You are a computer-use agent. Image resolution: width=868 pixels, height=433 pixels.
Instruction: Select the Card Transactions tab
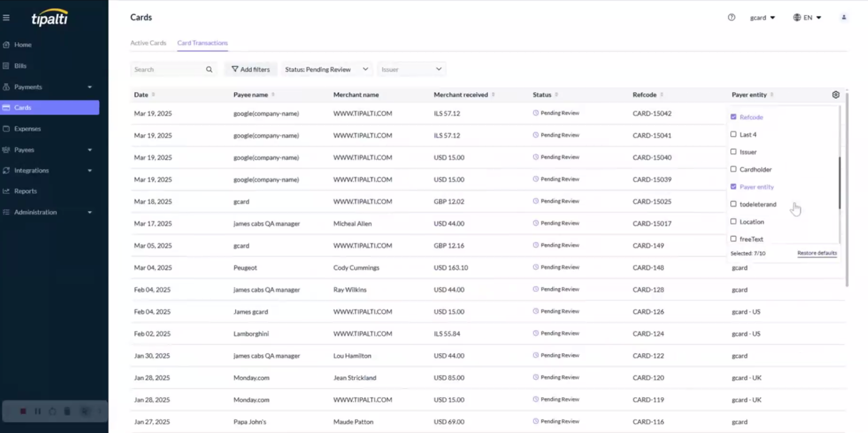[x=203, y=43]
